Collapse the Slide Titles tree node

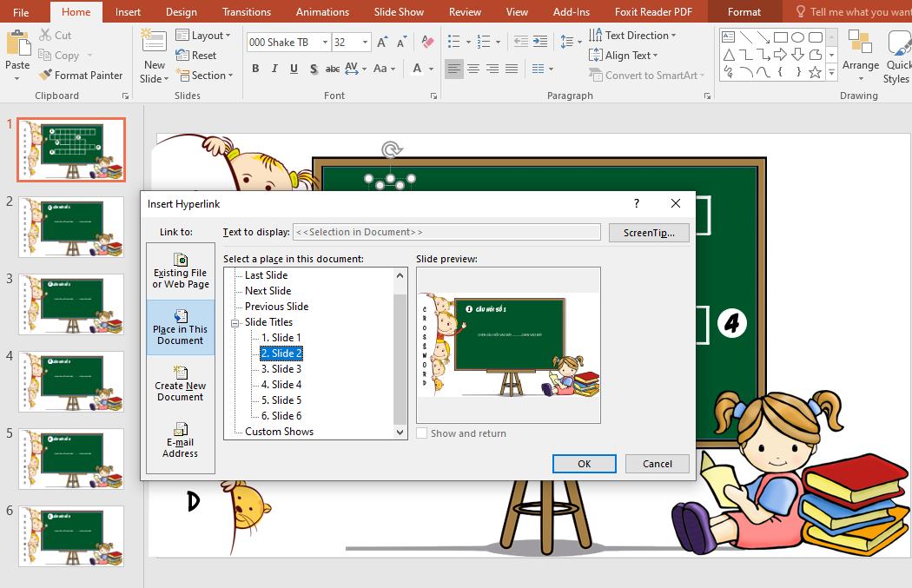pos(233,321)
